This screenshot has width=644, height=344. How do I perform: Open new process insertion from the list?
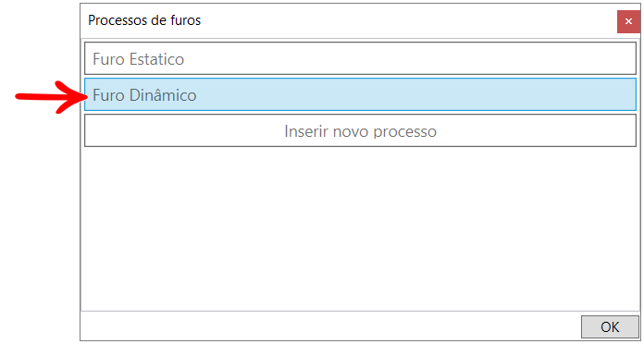tap(360, 130)
